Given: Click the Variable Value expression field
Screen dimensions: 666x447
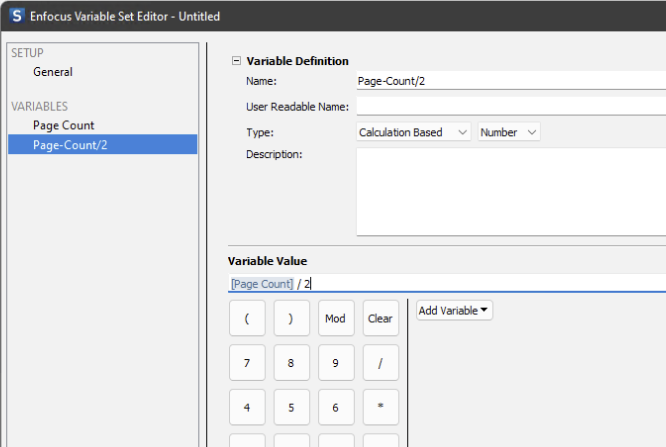Looking at the screenshot, I should coord(447,283).
